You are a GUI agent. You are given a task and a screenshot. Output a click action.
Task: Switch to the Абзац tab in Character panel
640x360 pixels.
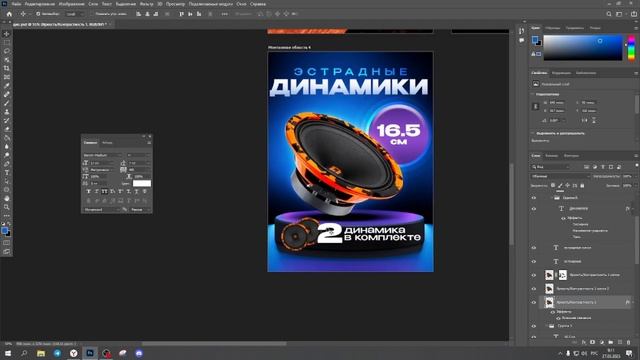(x=107, y=142)
